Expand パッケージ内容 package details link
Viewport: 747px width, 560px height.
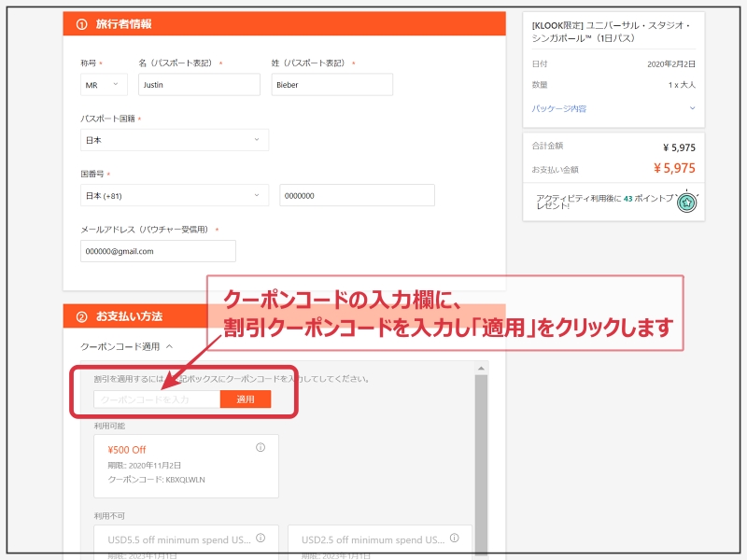click(x=558, y=108)
